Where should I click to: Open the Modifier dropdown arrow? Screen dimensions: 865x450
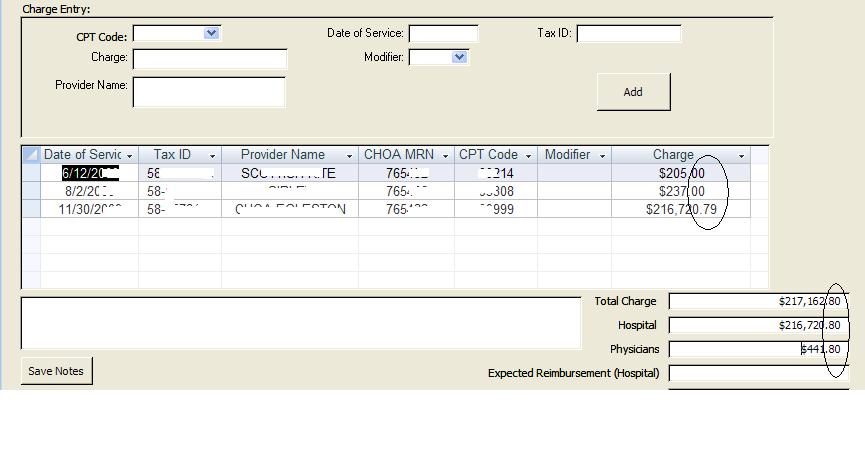(459, 57)
